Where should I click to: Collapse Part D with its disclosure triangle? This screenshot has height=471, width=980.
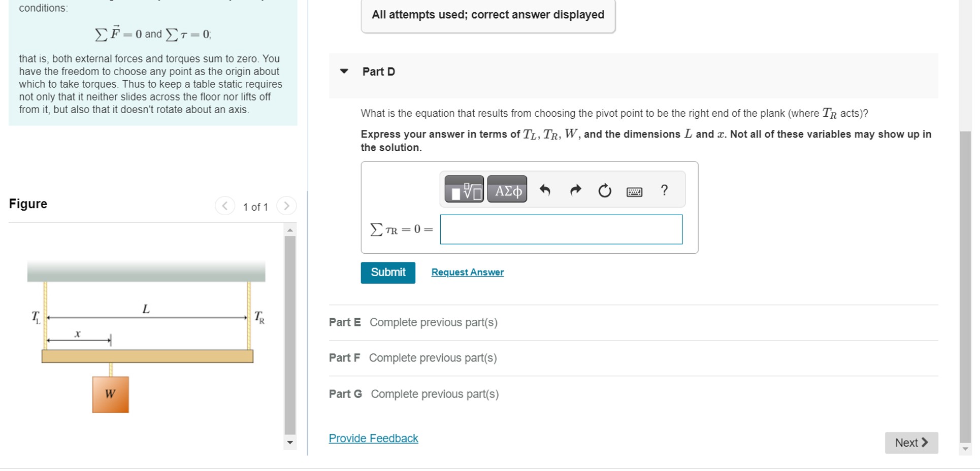click(344, 72)
